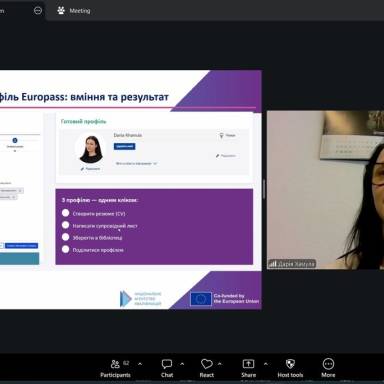Switch to the Meeting tab

[x=74, y=11]
